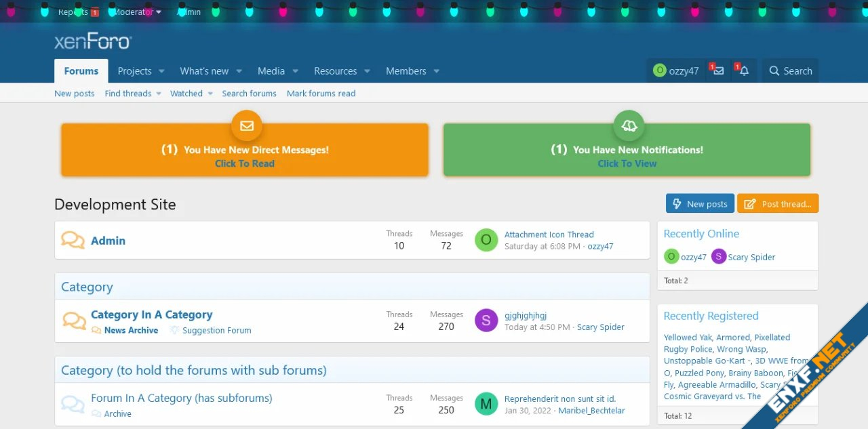Open the Resources navigation tab
The height and width of the screenshot is (429, 868).
[335, 71]
